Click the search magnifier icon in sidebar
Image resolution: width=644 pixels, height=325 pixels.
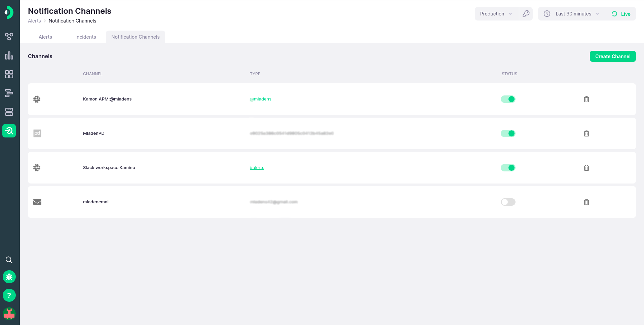[x=9, y=260]
